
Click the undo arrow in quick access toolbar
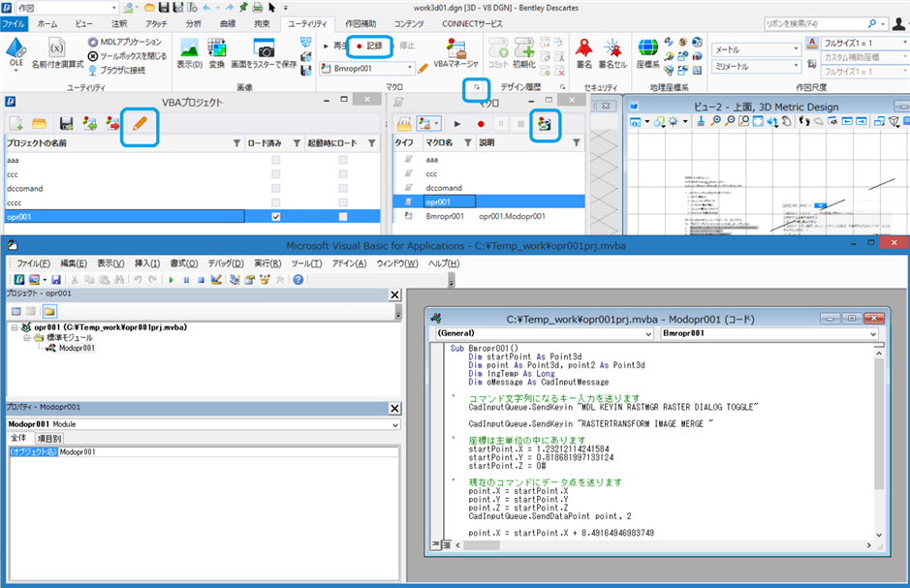pos(206,8)
